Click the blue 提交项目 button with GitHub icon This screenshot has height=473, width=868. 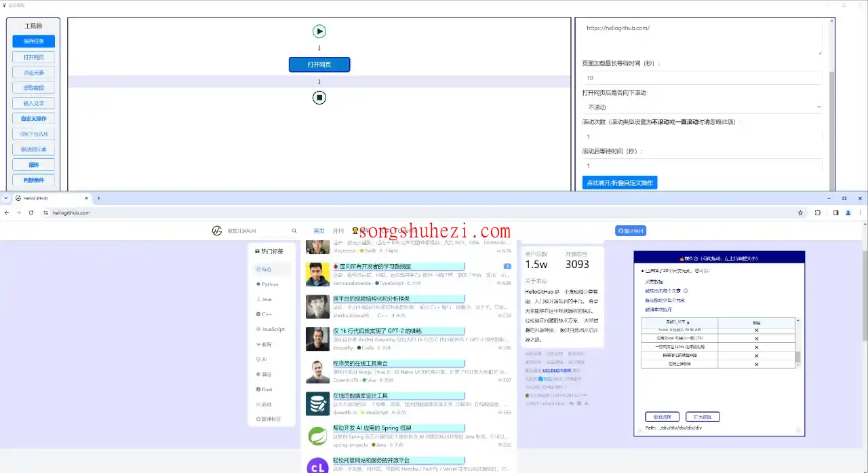[x=631, y=231]
